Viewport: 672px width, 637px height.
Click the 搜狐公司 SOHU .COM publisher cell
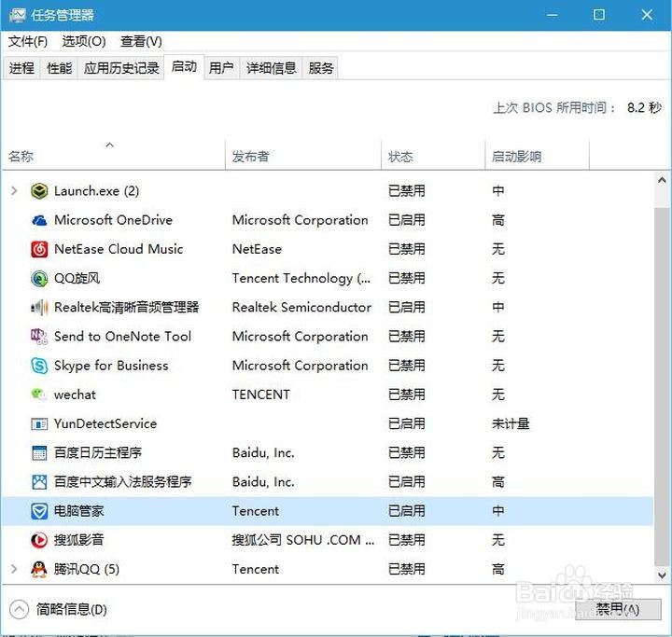pyautogui.click(x=303, y=540)
